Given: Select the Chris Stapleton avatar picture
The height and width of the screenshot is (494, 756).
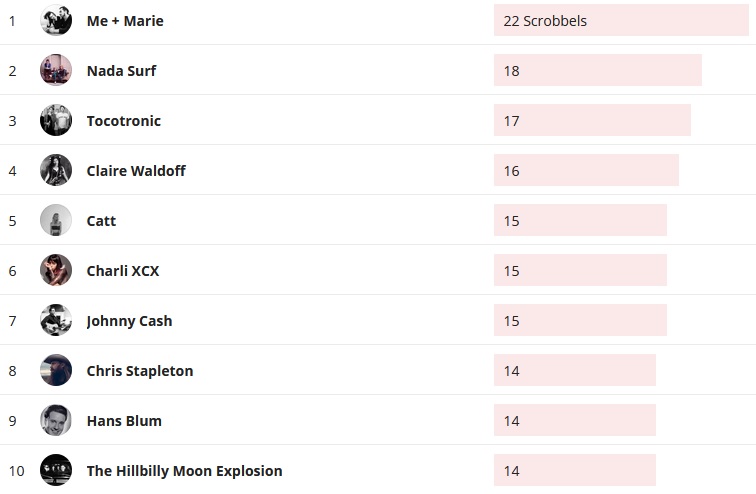Looking at the screenshot, I should click(56, 370).
